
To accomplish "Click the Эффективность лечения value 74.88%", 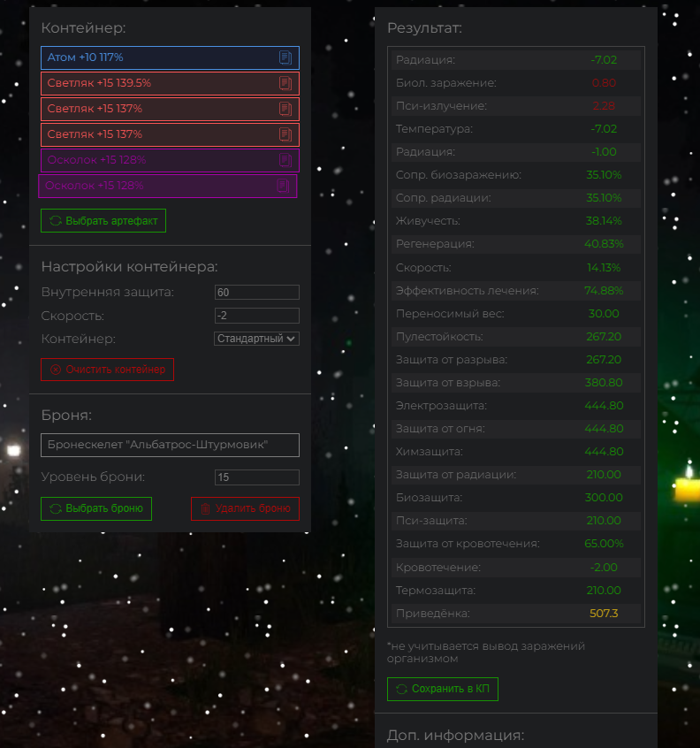I will [604, 291].
